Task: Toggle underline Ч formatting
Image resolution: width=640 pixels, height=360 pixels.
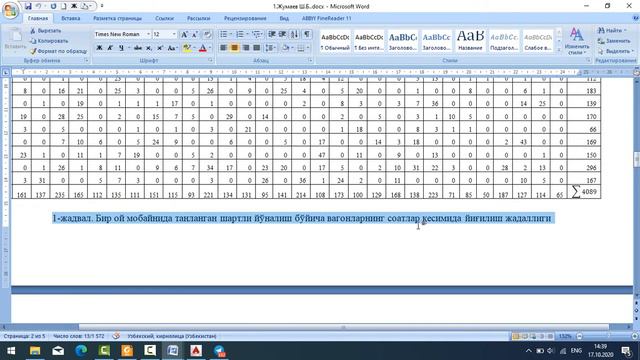Action: (x=121, y=48)
